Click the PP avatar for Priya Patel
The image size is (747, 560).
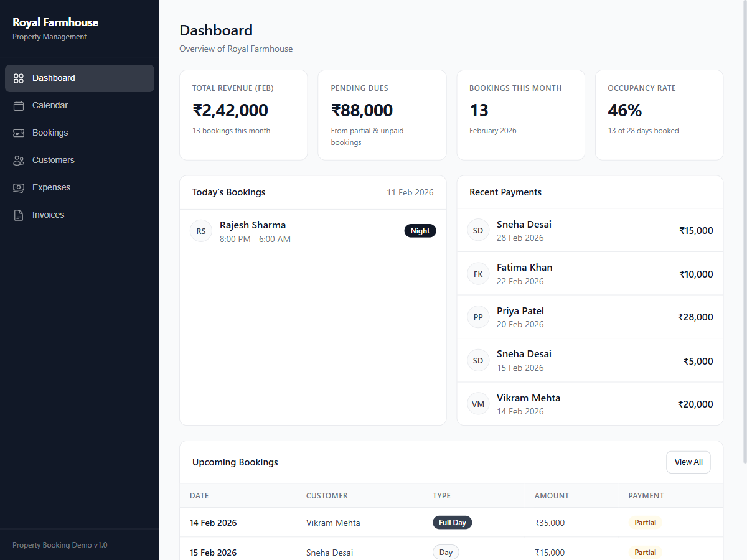pyautogui.click(x=478, y=317)
